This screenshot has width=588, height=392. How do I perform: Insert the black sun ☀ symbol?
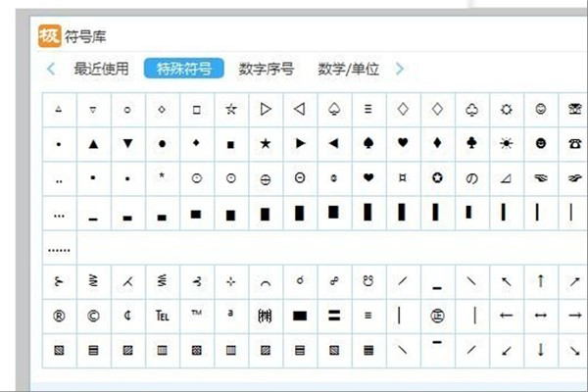point(507,144)
